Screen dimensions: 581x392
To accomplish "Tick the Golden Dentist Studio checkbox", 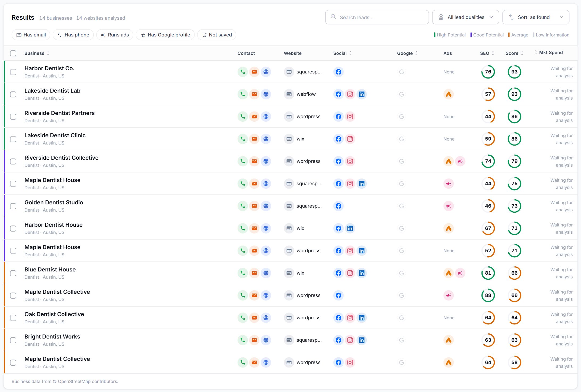I will (13, 206).
